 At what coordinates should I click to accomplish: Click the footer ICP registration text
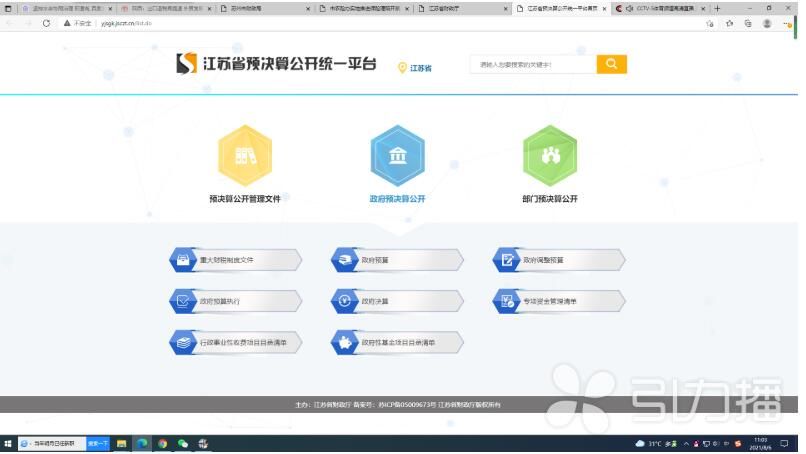[x=407, y=405]
